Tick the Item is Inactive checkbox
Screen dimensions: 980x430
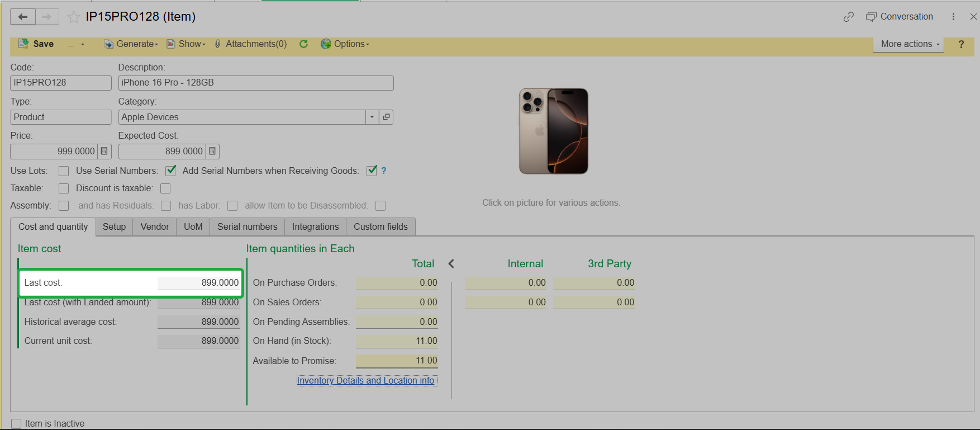tap(16, 424)
